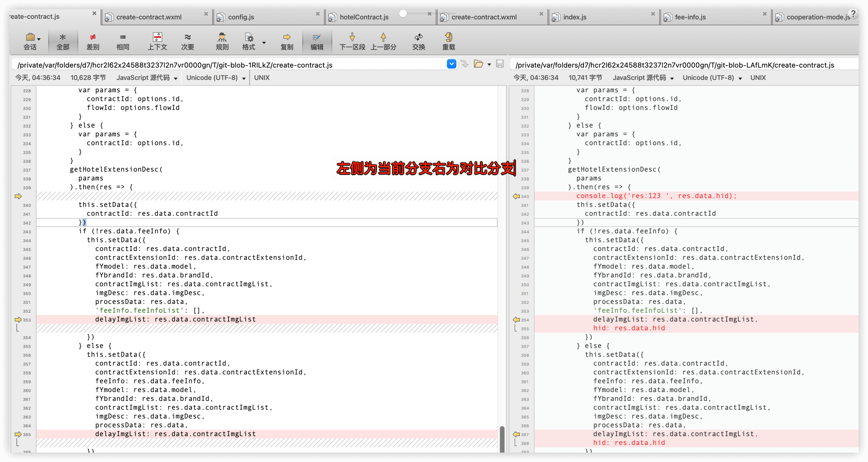
Task: Close the create-contract.js tab
Action: coord(94,14)
